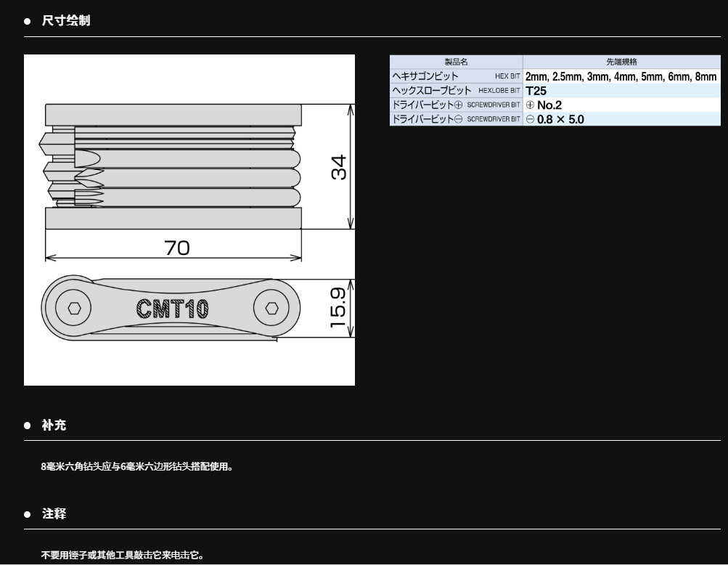Click the ⊕ symbol directly before No.2
728x565 pixels.
[530, 105]
